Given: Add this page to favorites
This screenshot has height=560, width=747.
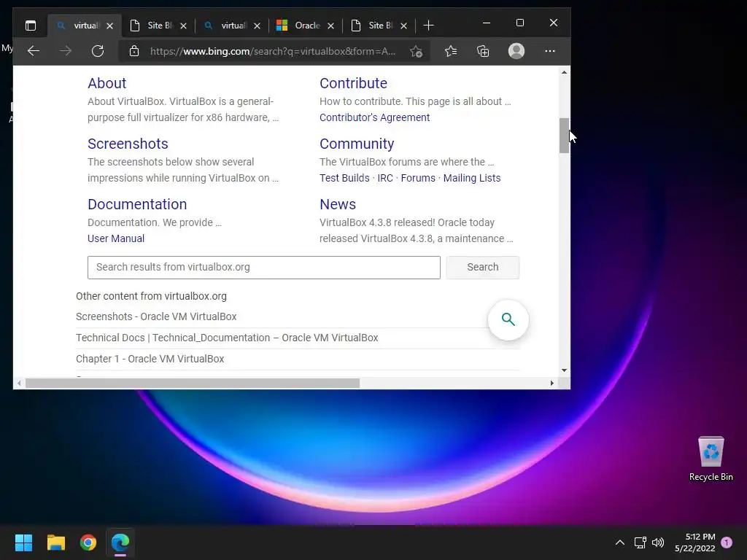Looking at the screenshot, I should click(x=416, y=52).
